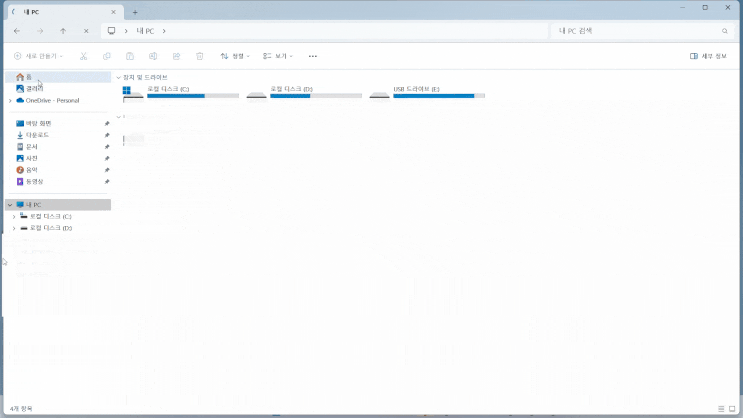Open the USB 드라이브 (E:) drive tile
The image size is (743, 418).
427,93
